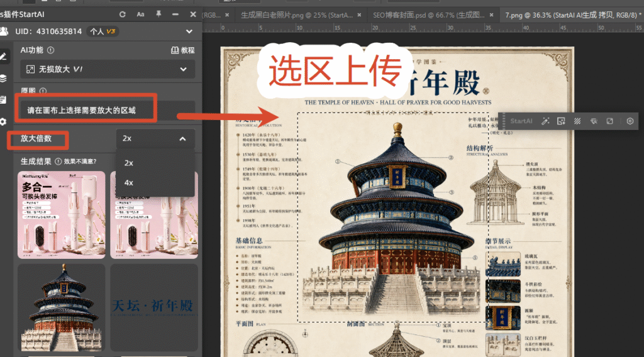Click the StartAI label in floating bar
Screen dimensions: 644x357
point(521,121)
